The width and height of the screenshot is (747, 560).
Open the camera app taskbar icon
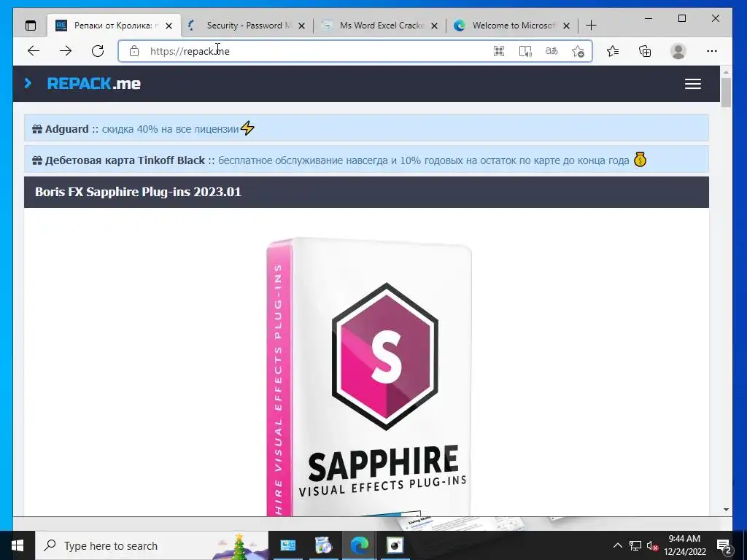(395, 545)
